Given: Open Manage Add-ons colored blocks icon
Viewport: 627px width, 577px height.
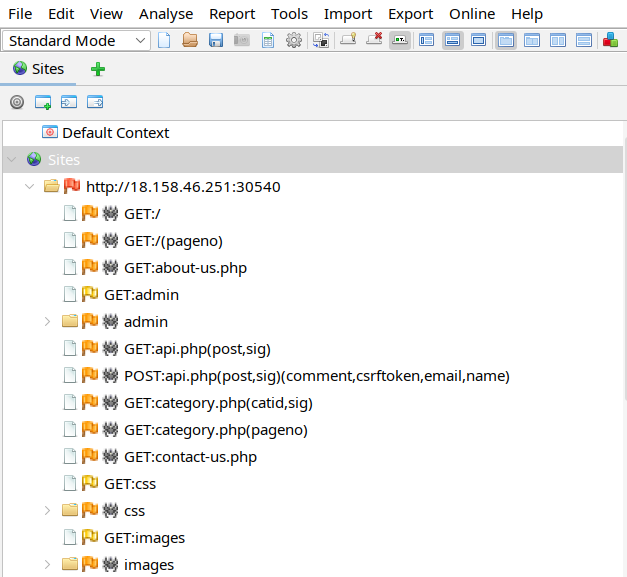Looking at the screenshot, I should (610, 40).
